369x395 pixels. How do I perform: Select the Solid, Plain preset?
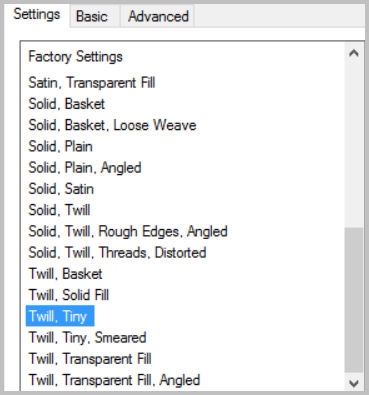tap(60, 147)
